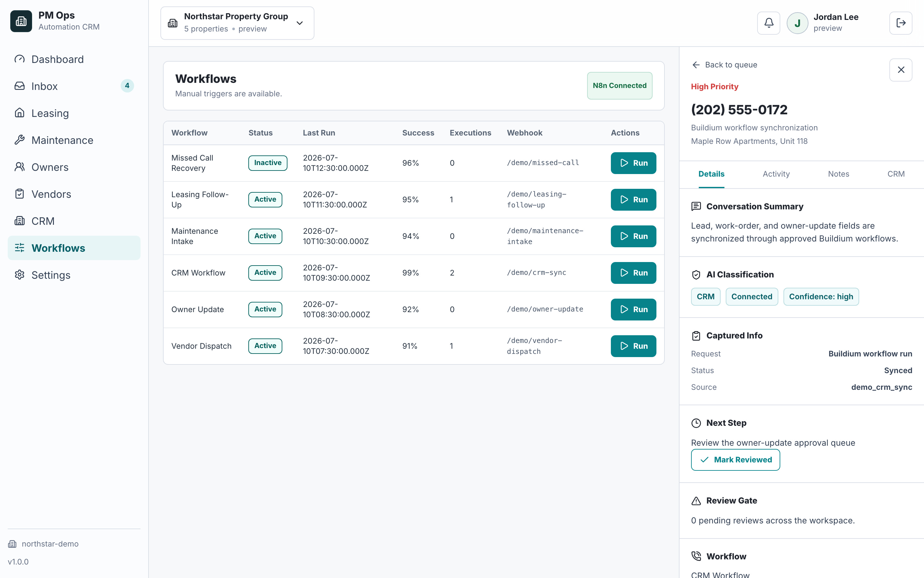Switch to the Details tab
Image resolution: width=924 pixels, height=578 pixels.
(x=711, y=174)
